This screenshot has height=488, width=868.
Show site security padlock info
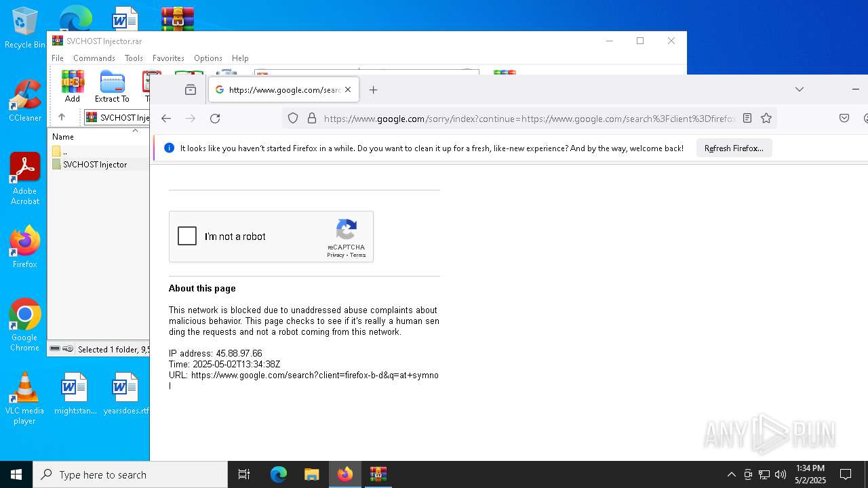pyautogui.click(x=312, y=118)
